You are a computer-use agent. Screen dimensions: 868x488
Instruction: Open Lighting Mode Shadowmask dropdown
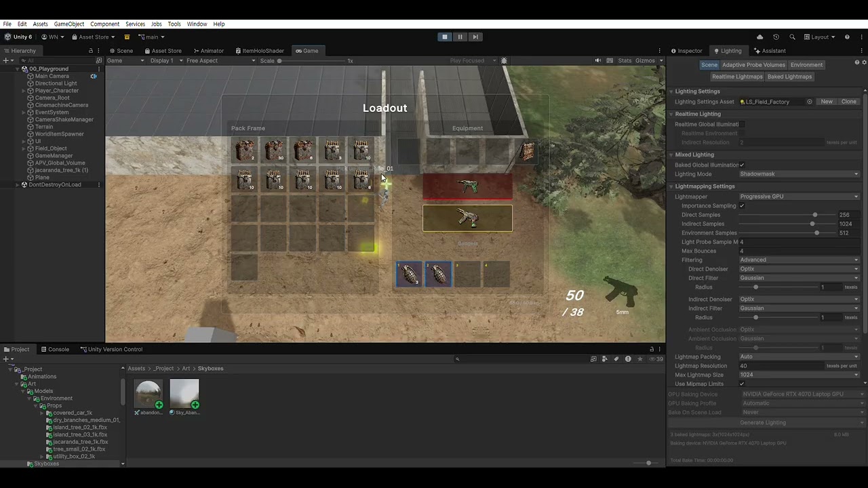799,174
